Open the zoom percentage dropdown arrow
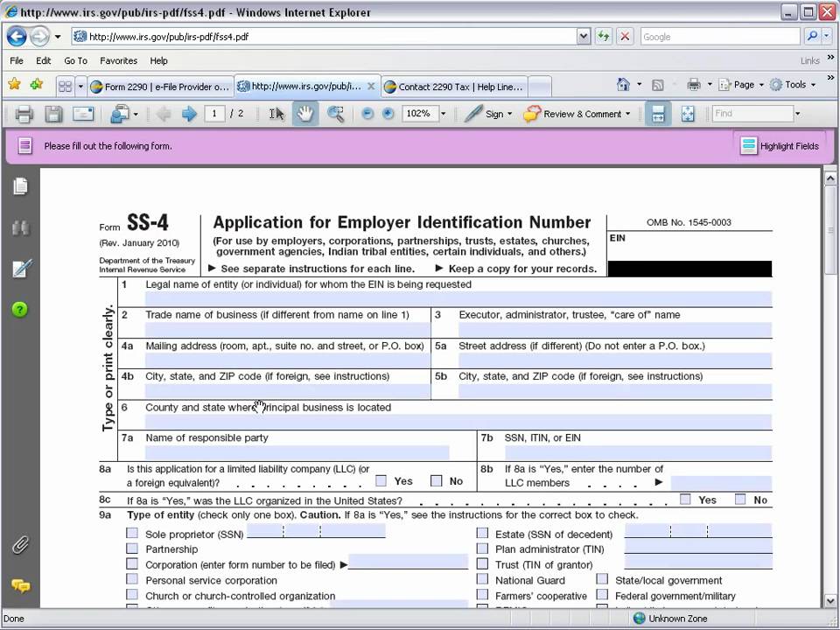Screen dimensions: 840x630 coord(443,114)
